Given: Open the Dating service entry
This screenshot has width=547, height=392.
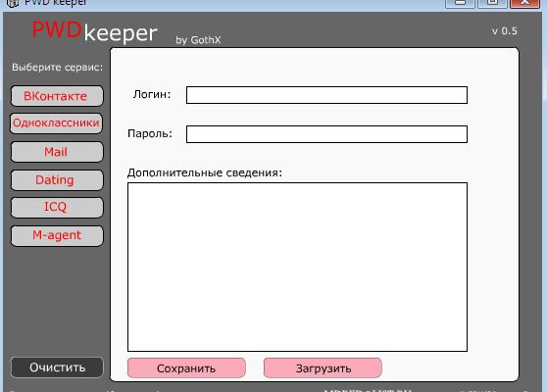Looking at the screenshot, I should [x=57, y=180].
